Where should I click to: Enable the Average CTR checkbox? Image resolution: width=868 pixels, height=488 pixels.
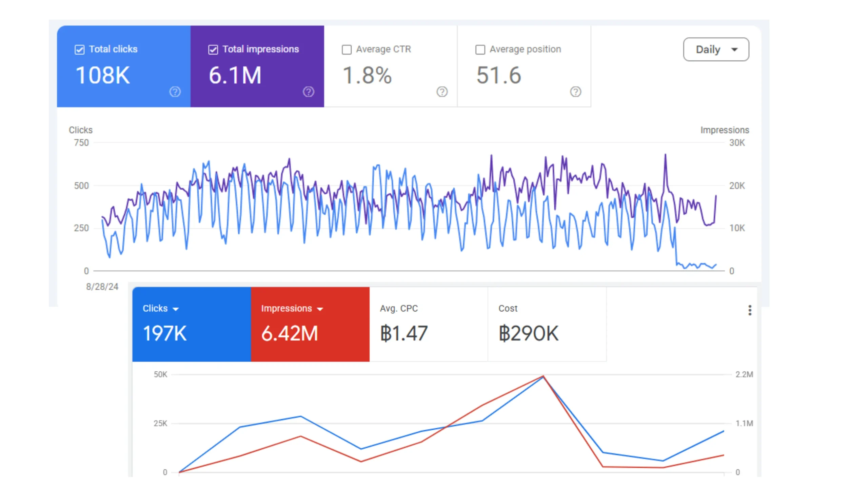[347, 50]
